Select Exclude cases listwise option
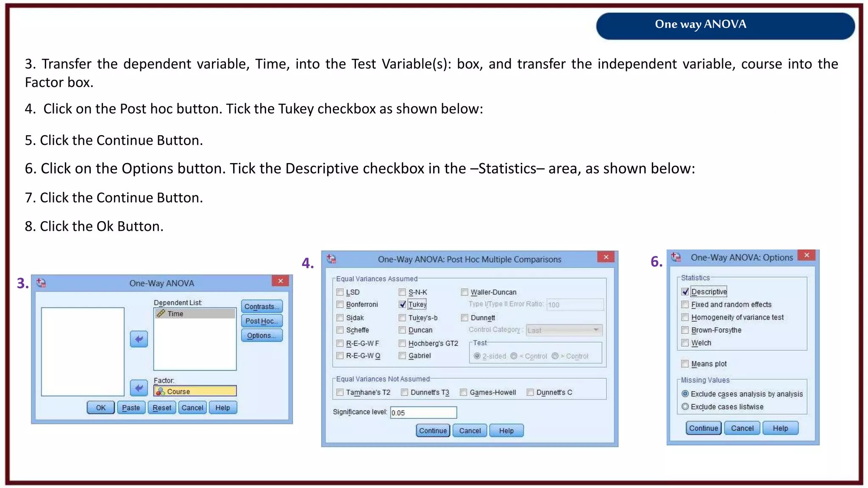The width and height of the screenshot is (868, 488). coord(685,406)
